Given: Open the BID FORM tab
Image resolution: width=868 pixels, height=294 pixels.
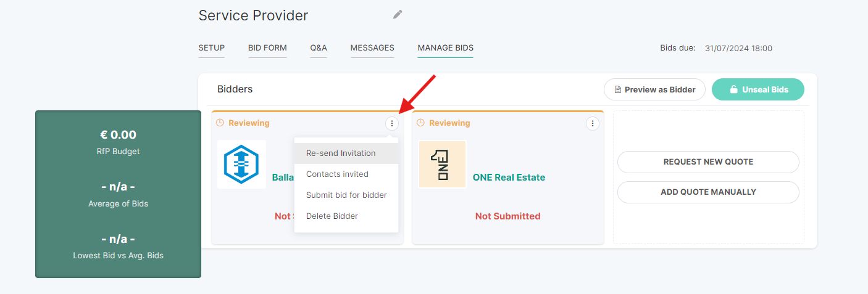Looking at the screenshot, I should click(267, 48).
